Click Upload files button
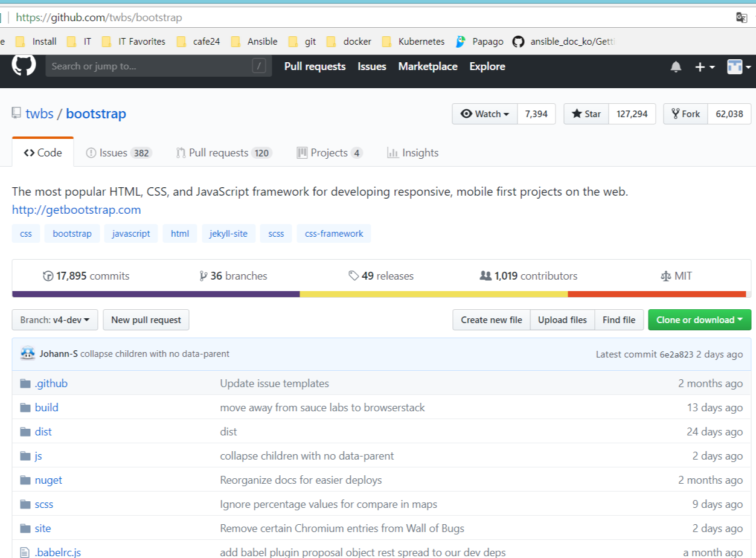This screenshot has width=756, height=558. [562, 320]
